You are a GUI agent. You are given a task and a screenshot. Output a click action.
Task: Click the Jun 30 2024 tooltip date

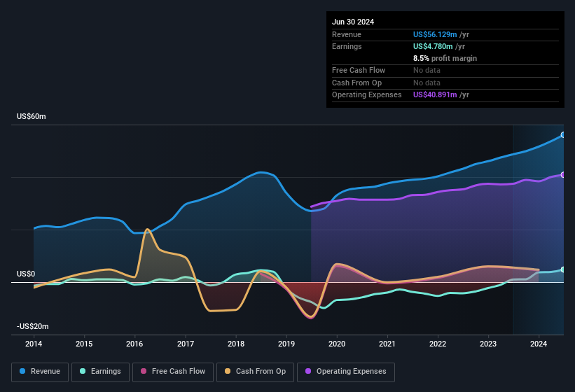353,22
